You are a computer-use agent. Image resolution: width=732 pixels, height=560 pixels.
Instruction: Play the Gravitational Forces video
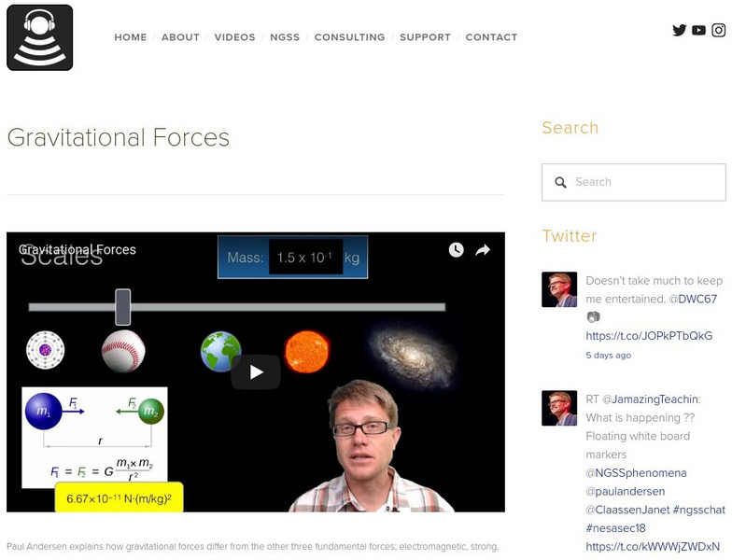pos(256,371)
